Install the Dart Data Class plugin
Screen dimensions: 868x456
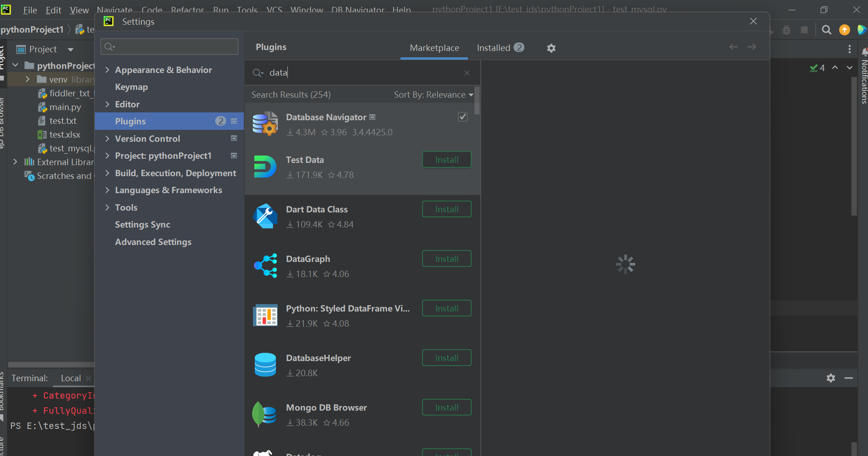(447, 209)
